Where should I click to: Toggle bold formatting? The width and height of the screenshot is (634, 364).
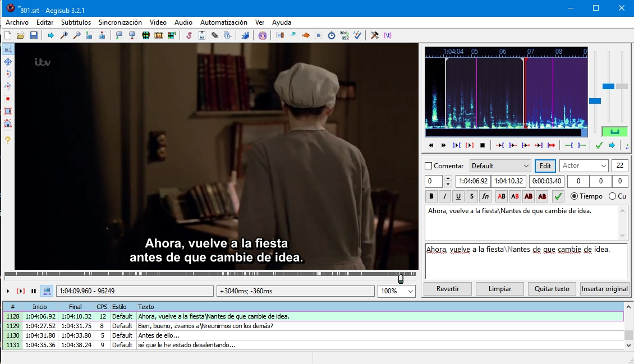point(431,196)
